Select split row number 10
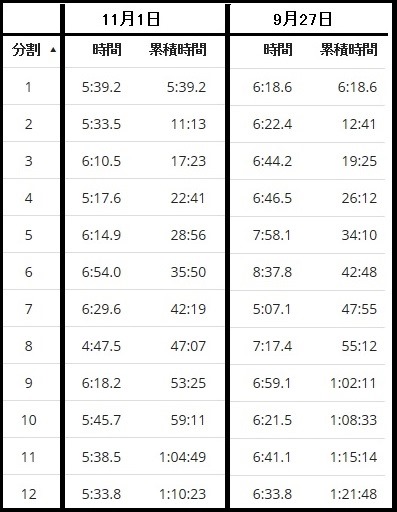The image size is (397, 512). point(29,420)
